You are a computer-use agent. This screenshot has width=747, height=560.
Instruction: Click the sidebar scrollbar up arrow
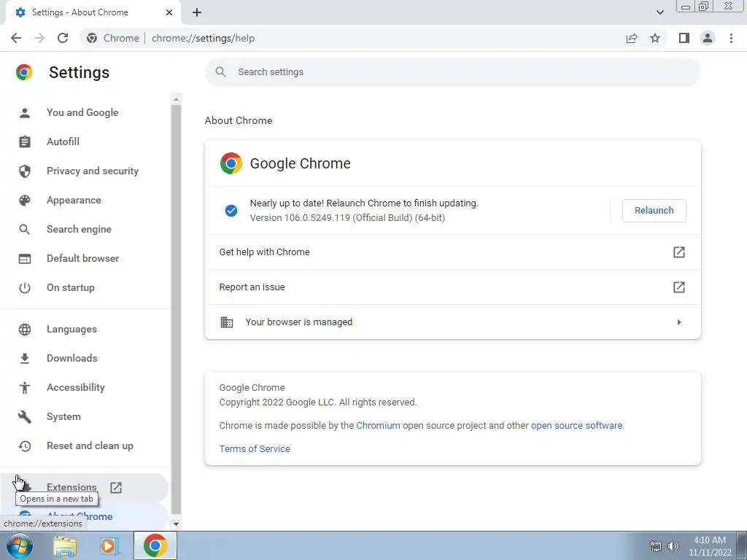(x=176, y=99)
